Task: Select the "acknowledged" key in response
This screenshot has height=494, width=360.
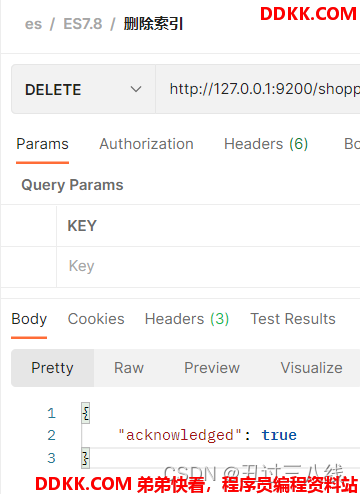Action: 180,435
